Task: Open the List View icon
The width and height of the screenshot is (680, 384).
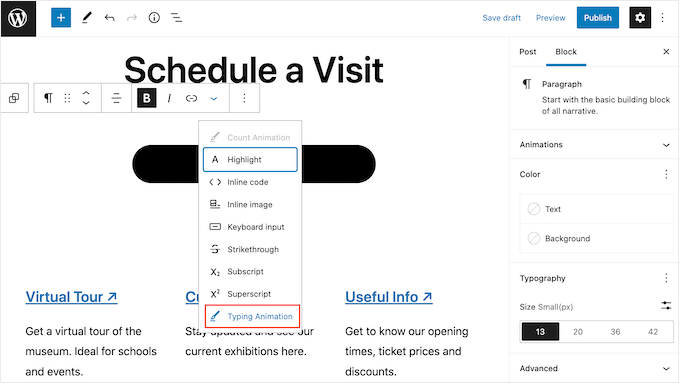Action: (177, 18)
